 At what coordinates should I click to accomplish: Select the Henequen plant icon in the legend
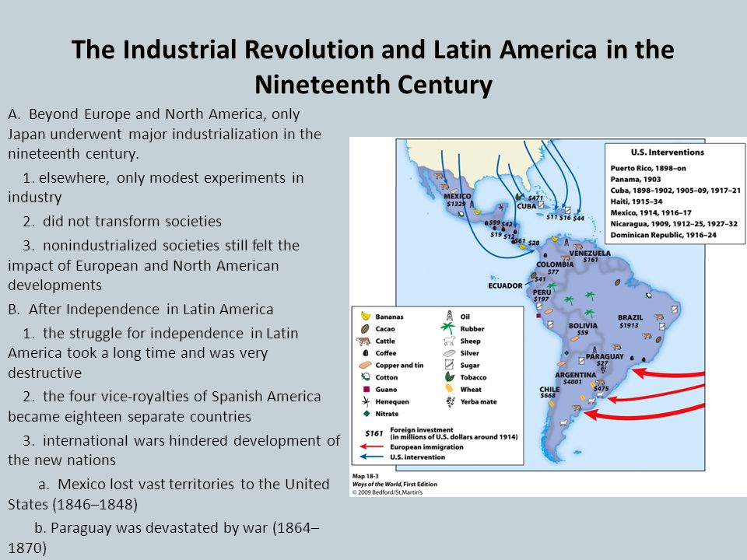click(366, 401)
